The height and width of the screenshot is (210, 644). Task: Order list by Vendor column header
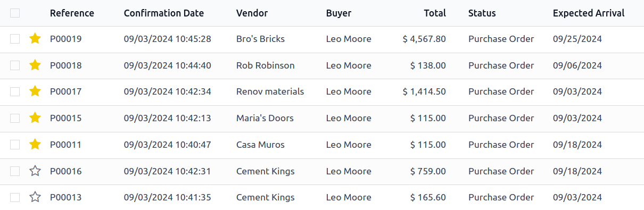(x=252, y=13)
